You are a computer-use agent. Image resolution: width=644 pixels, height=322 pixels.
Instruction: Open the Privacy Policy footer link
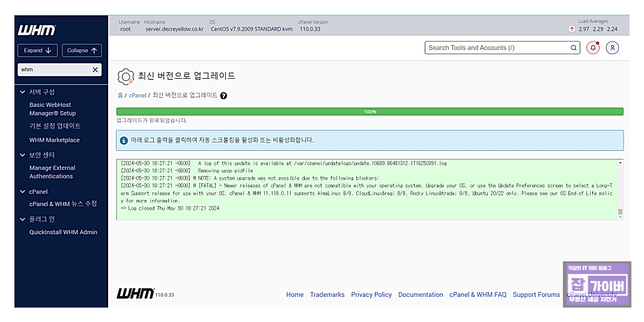click(371, 294)
